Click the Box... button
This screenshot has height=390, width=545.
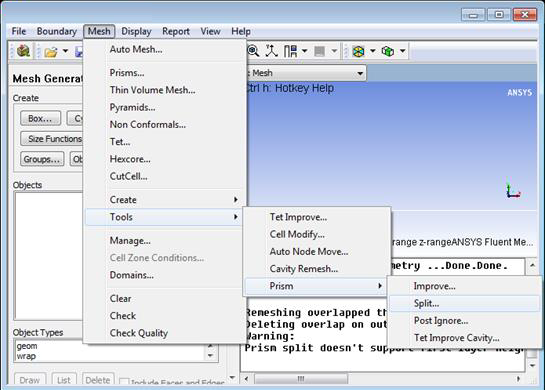tap(40, 119)
